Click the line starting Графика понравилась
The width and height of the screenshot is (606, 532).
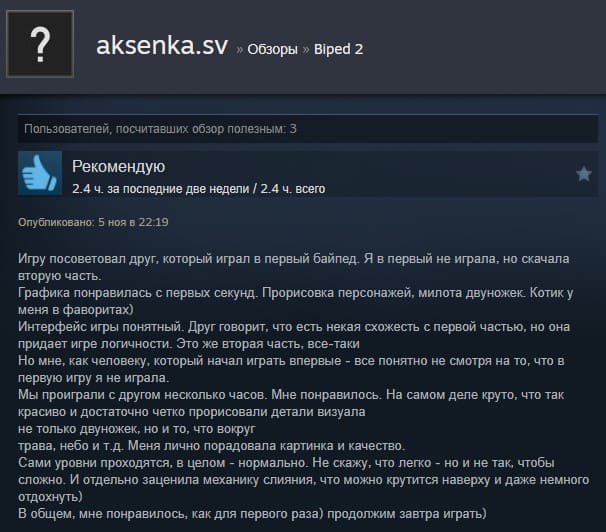point(296,292)
